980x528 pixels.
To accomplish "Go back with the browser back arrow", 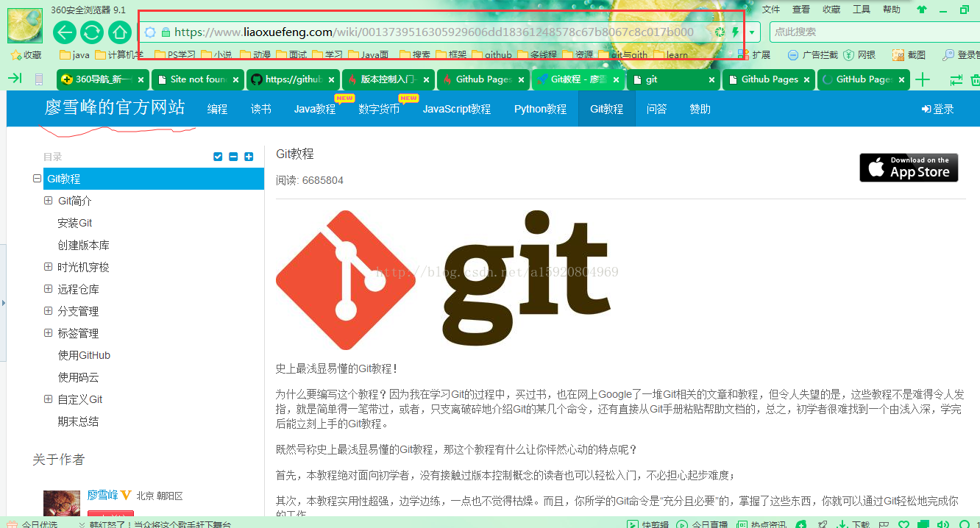I will pyautogui.click(x=65, y=32).
